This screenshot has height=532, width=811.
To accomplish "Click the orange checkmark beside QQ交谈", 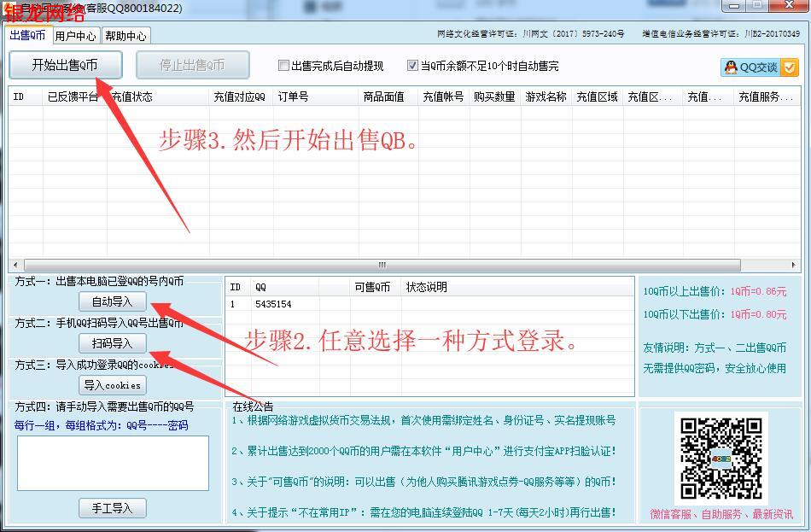I will 790,67.
